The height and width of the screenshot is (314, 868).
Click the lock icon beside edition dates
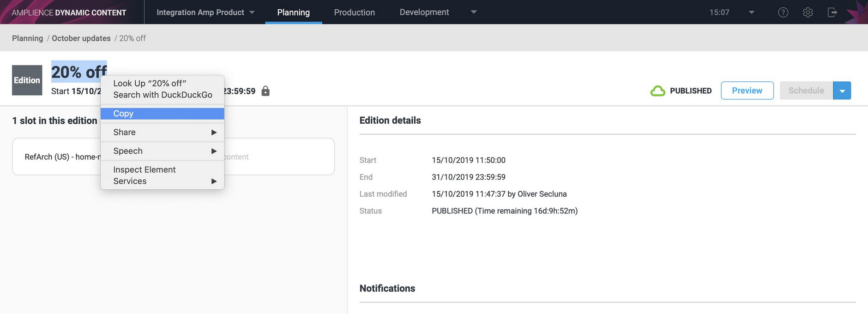point(265,91)
